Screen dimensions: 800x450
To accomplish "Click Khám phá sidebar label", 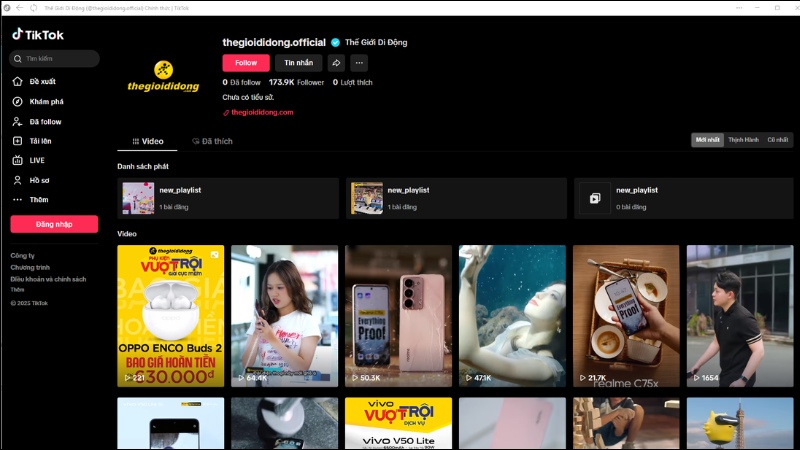I will tap(46, 102).
